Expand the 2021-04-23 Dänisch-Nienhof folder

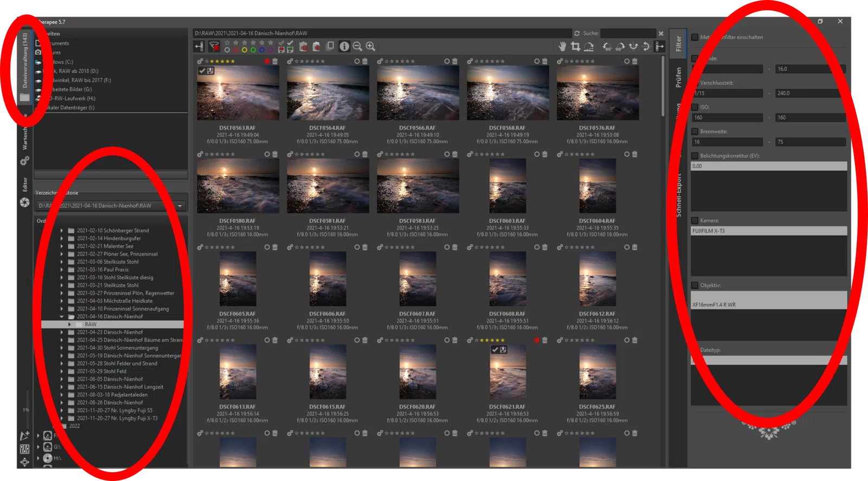pyautogui.click(x=61, y=332)
